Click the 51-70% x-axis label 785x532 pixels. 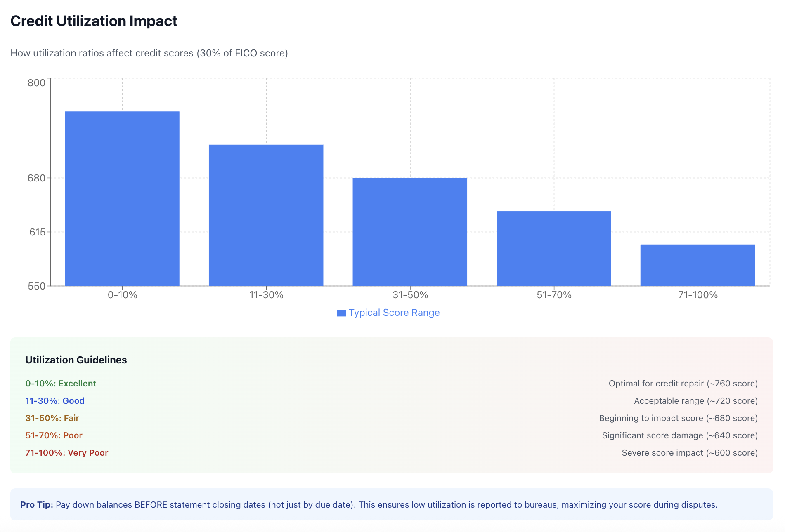click(x=554, y=295)
